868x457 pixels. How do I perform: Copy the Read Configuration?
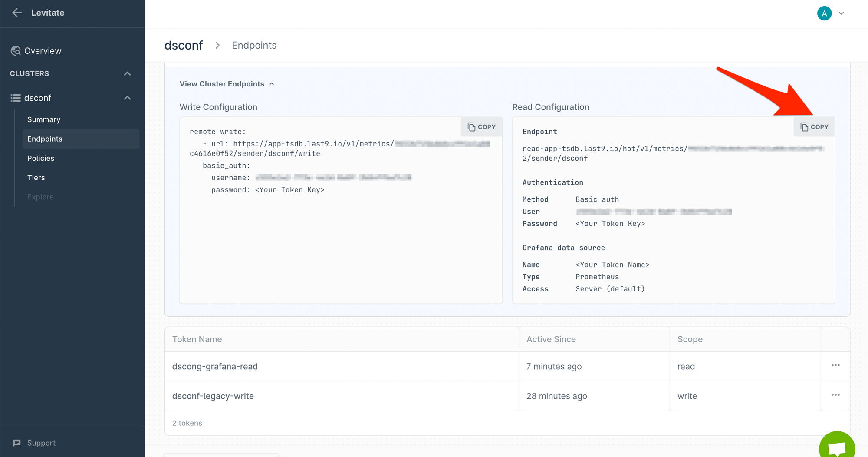[814, 127]
